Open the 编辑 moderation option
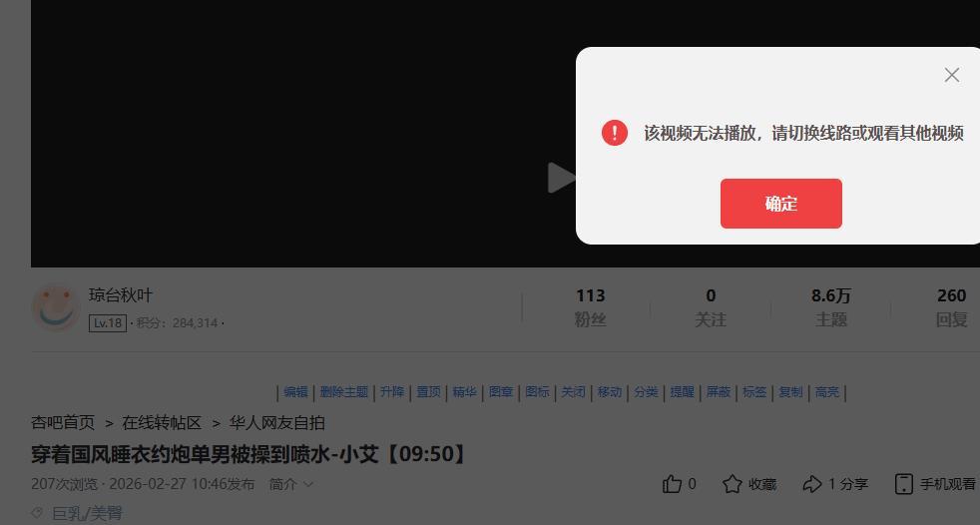Viewport: 980px width, 525px height. click(x=295, y=392)
